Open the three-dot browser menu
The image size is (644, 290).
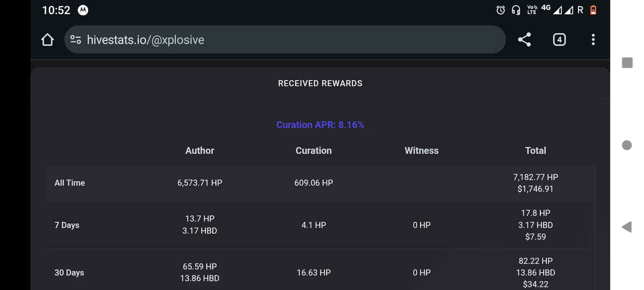tap(593, 40)
